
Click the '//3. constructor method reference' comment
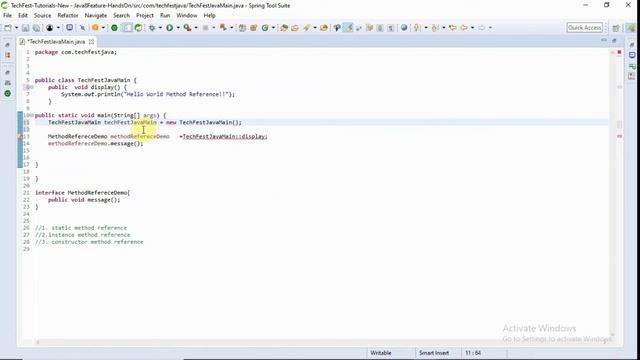coord(89,242)
